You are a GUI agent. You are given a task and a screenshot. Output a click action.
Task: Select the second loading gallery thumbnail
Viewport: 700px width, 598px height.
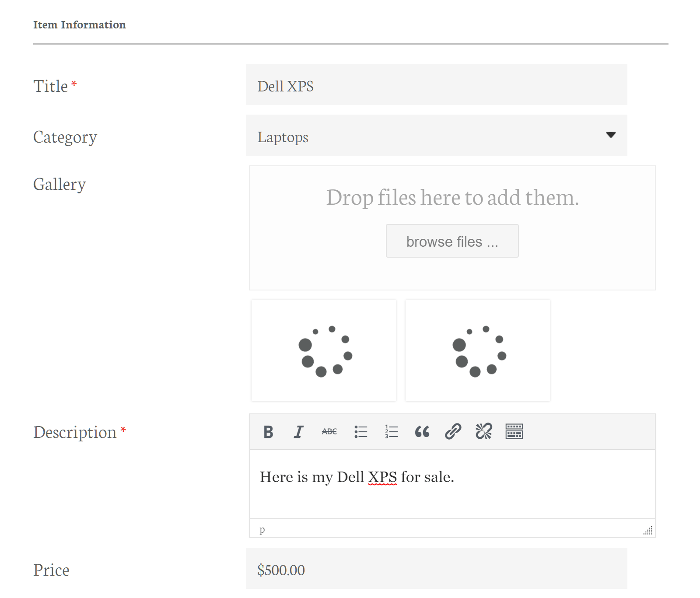(478, 350)
